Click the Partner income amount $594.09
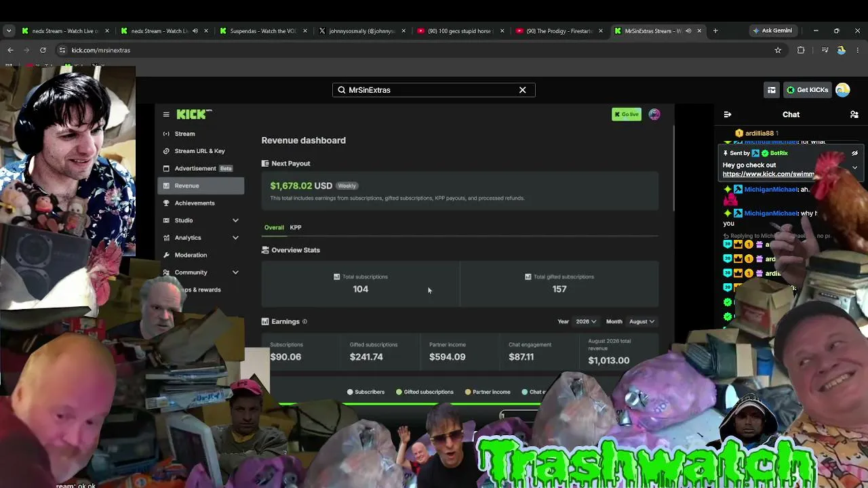 point(448,357)
